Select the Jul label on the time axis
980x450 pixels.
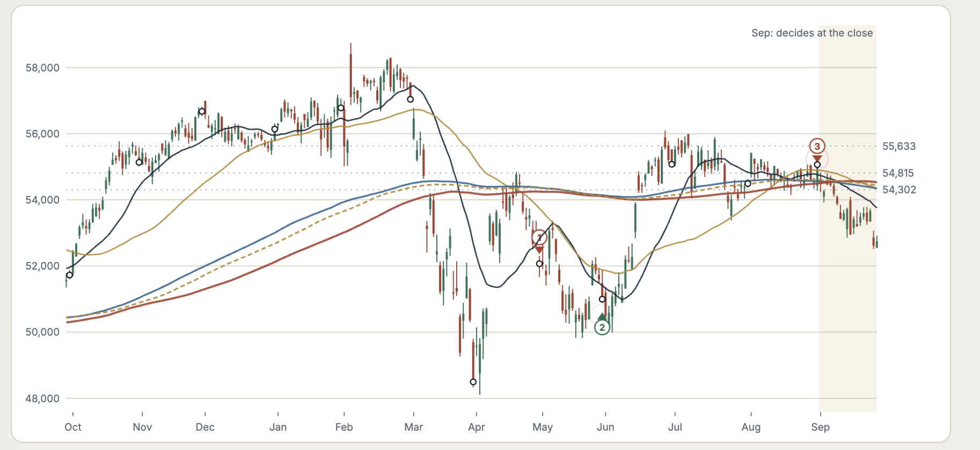point(675,427)
